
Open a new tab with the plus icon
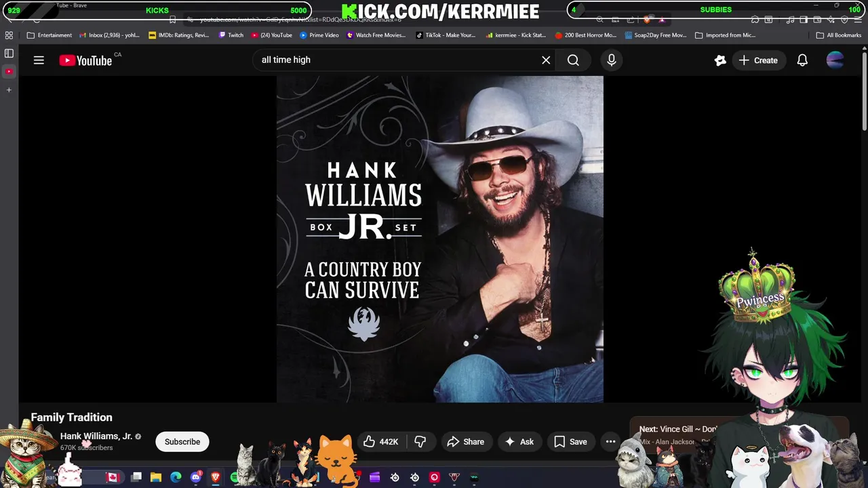coord(9,89)
